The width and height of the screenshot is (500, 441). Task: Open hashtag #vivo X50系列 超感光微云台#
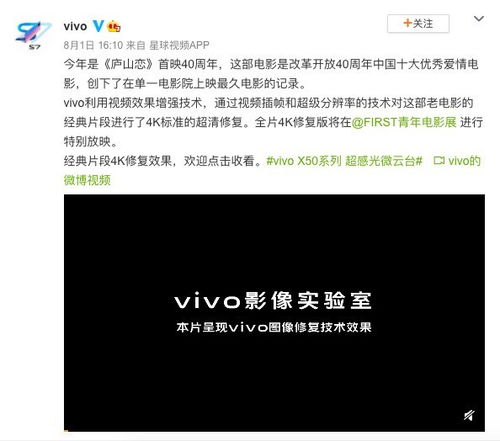pyautogui.click(x=344, y=161)
